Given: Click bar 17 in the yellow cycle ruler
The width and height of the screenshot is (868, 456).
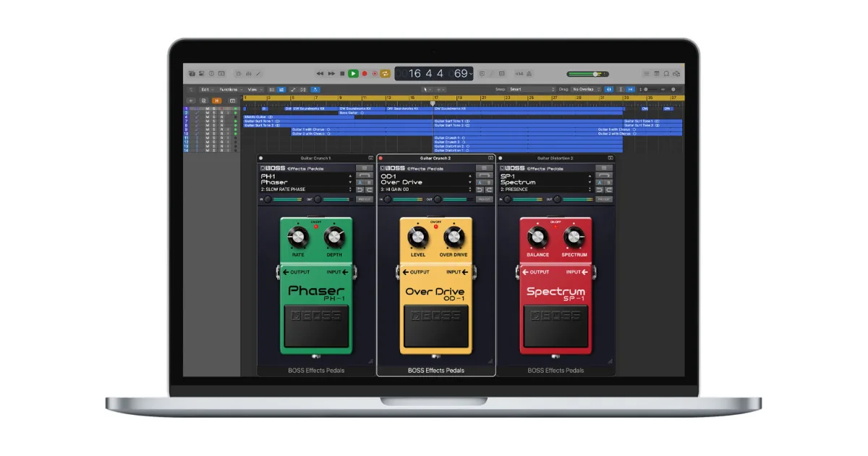Looking at the screenshot, I should pyautogui.click(x=436, y=97).
